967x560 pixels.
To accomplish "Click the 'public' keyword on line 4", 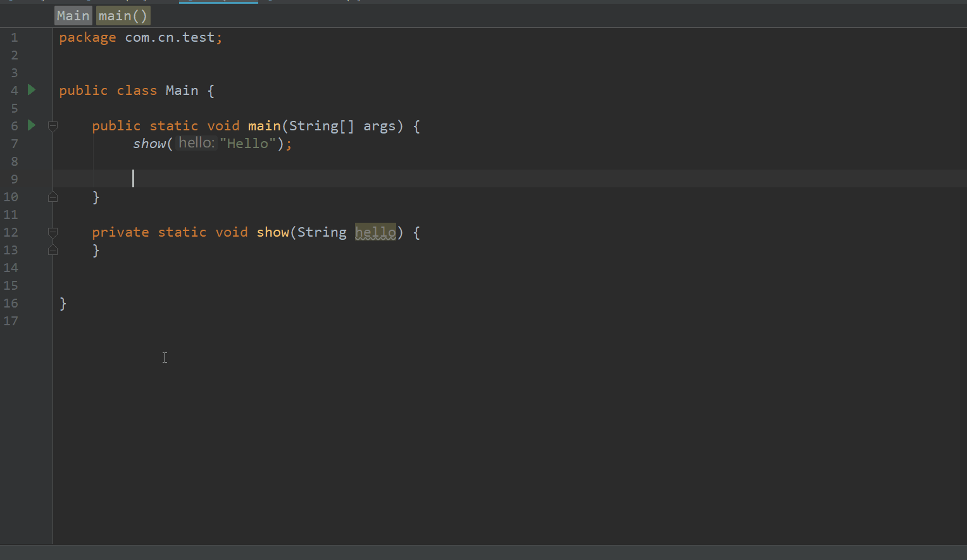I will (84, 90).
